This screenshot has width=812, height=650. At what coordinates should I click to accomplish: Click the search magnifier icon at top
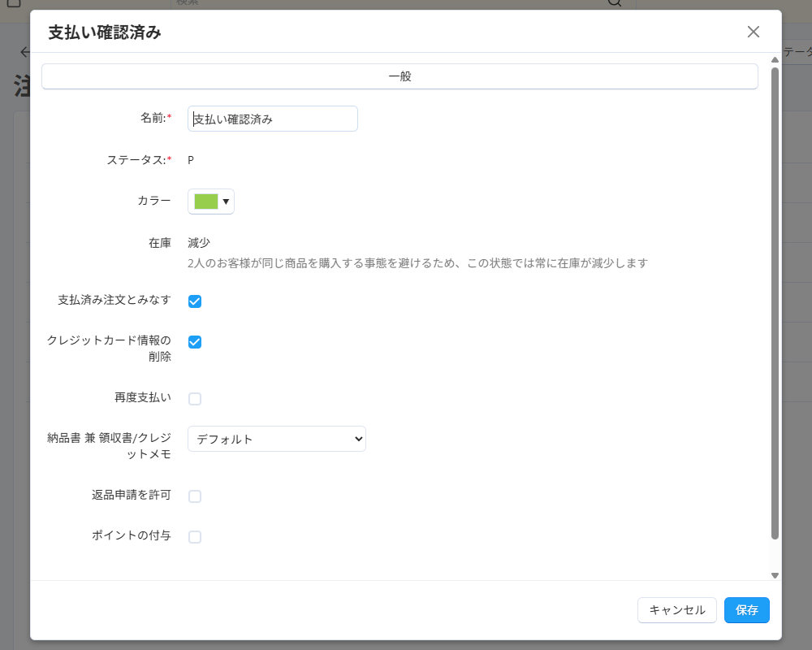[x=614, y=3]
